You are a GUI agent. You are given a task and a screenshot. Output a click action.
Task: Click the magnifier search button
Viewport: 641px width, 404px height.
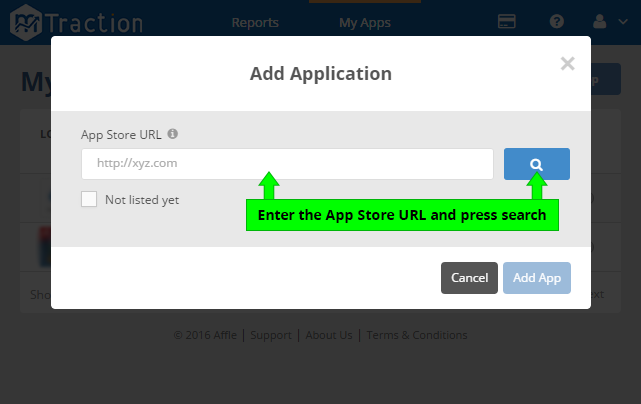[x=536, y=164]
